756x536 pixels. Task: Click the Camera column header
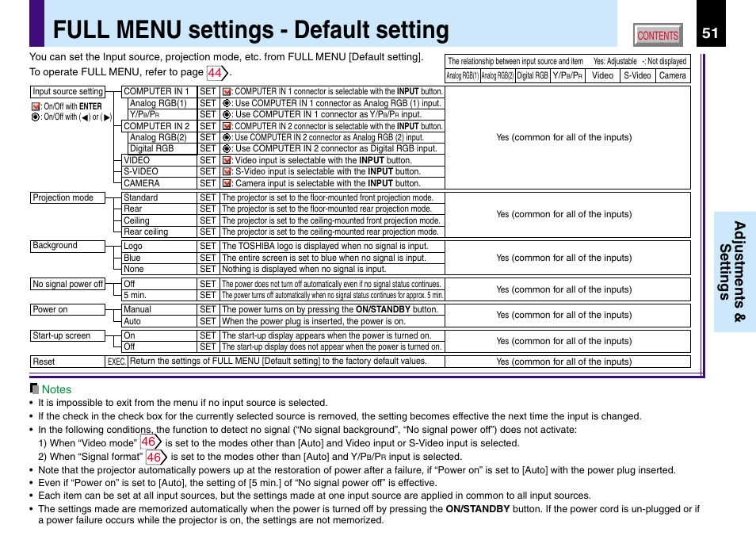click(673, 76)
